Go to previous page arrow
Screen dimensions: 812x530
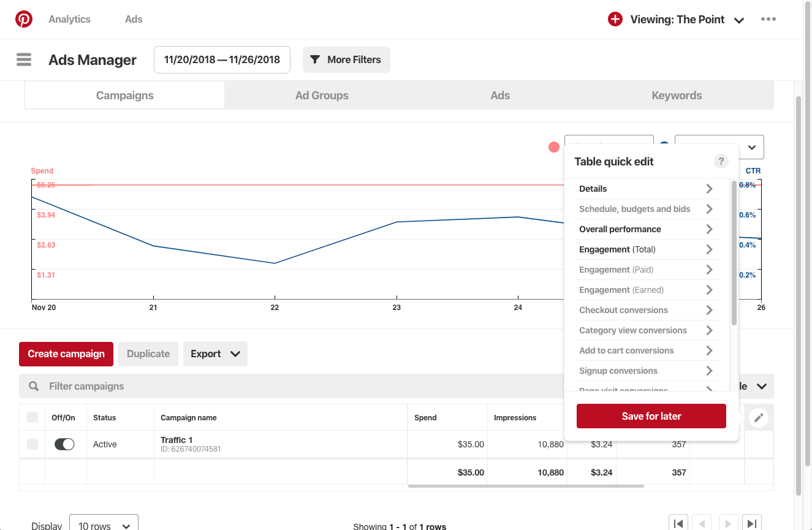(702, 523)
